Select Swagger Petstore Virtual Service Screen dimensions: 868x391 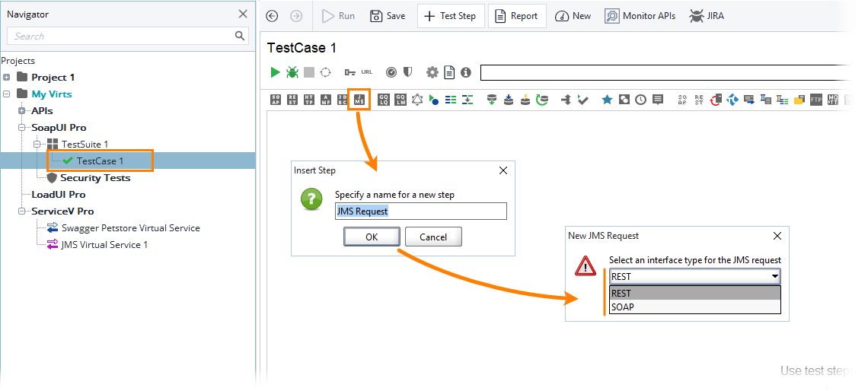(x=131, y=228)
